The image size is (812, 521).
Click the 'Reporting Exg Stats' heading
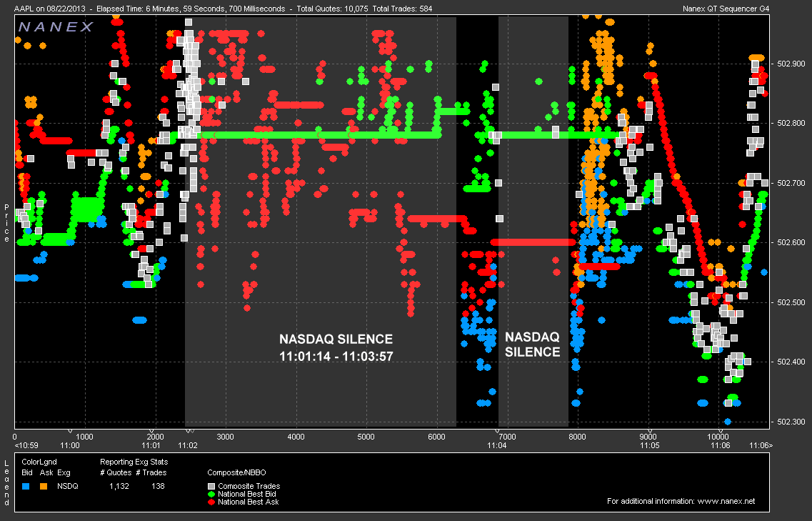(134, 462)
